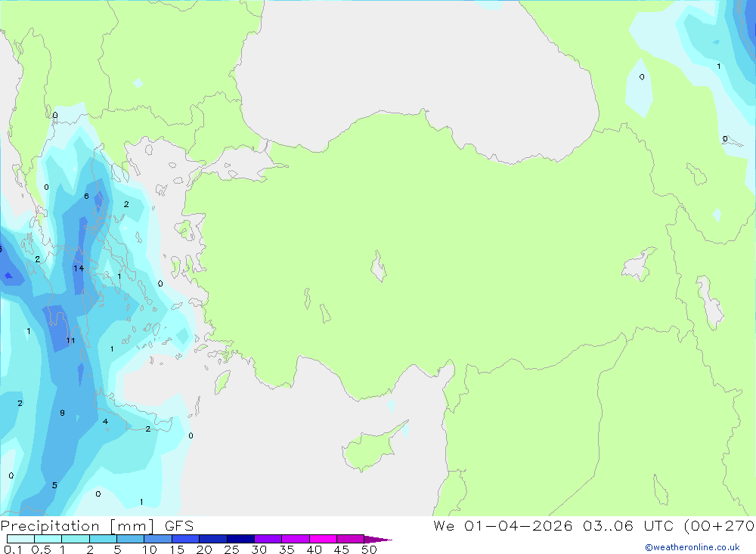Click the "9" precipitation value on map
Image resolution: width=756 pixels, height=554 pixels.
(62, 413)
